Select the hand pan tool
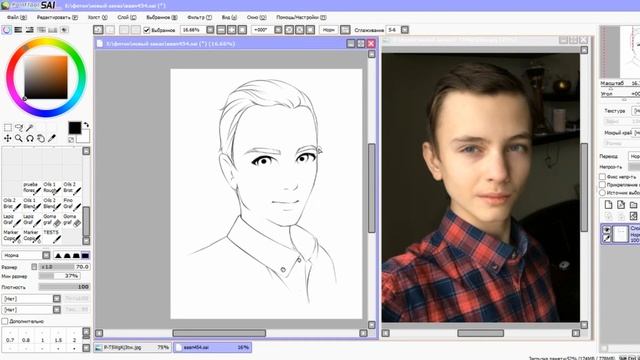This screenshot has width=640, height=360. (x=41, y=139)
